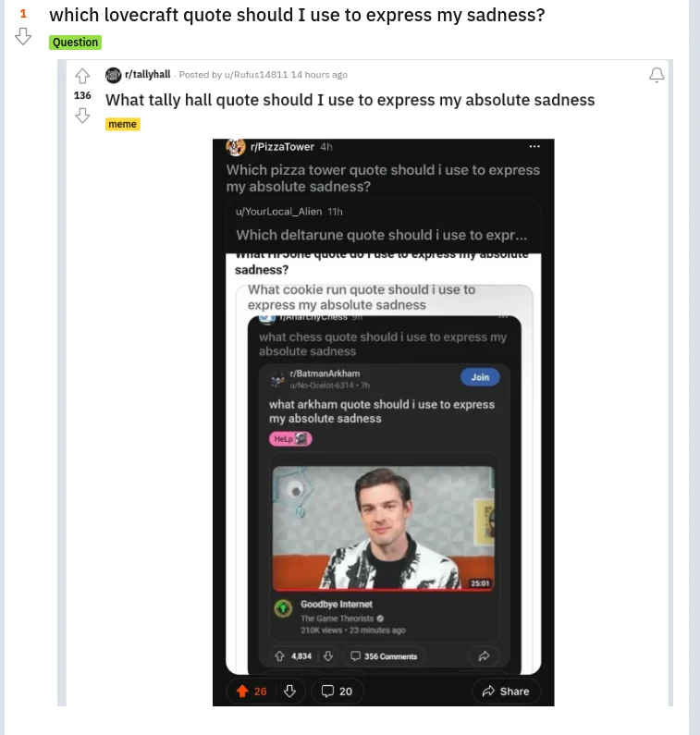
Task: Upvote the tally hall crosspost
Action: [x=82, y=76]
